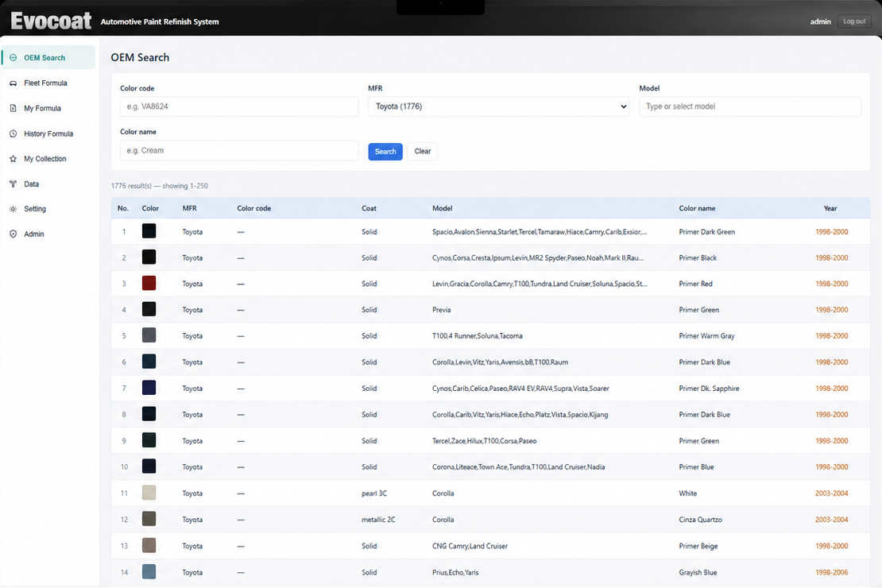The image size is (882, 588).
Task: Click the MFR column header in table
Action: pyautogui.click(x=190, y=208)
